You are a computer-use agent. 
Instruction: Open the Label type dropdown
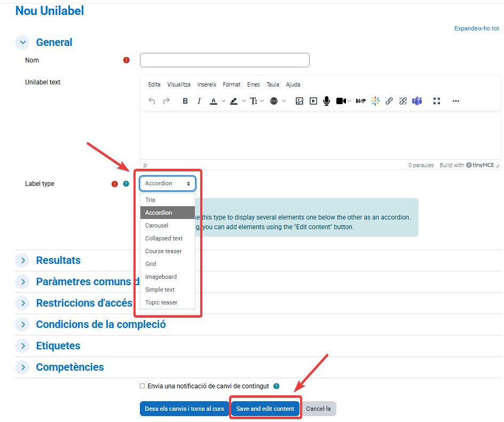[x=168, y=184]
